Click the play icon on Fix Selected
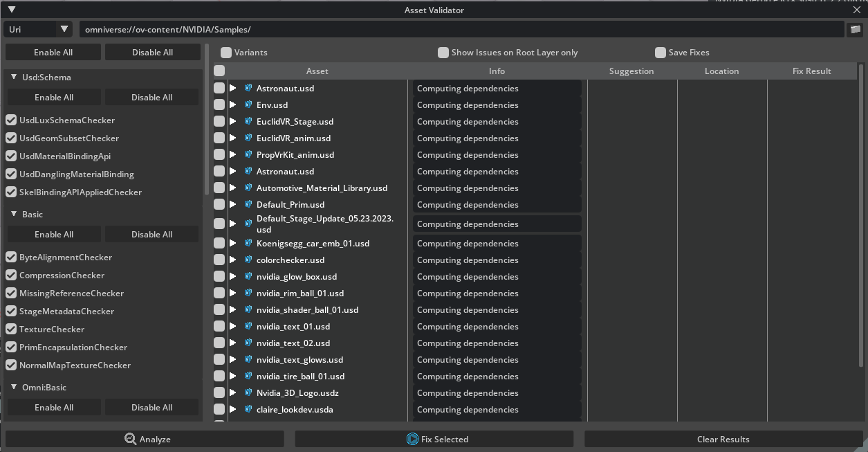This screenshot has width=868, height=452. pos(412,439)
